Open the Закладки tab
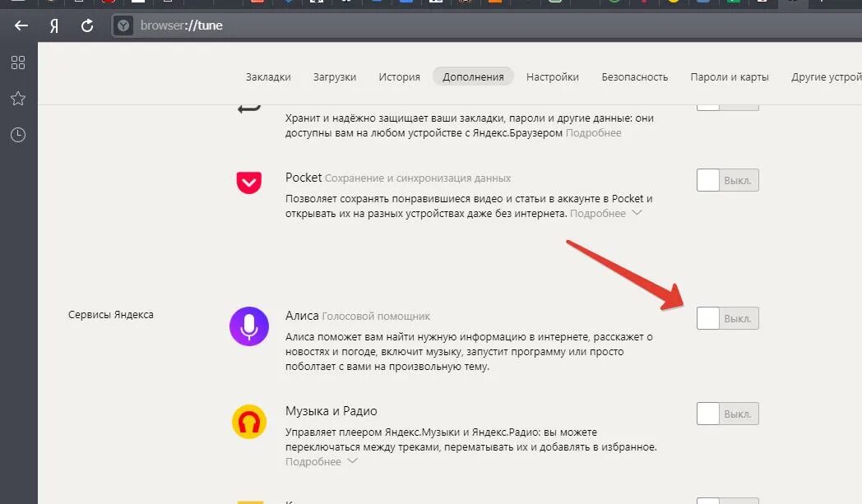 [268, 77]
